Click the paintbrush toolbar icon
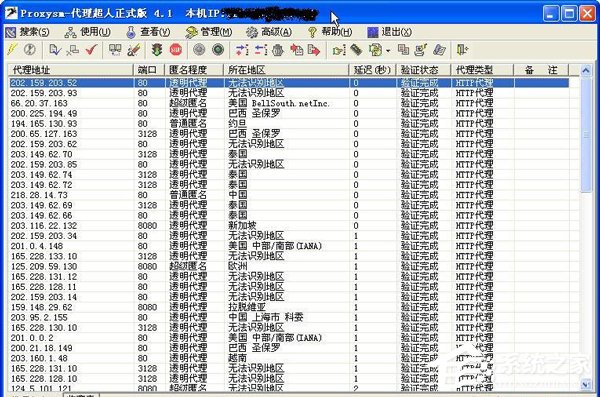The height and width of the screenshot is (397, 600). 134,50
